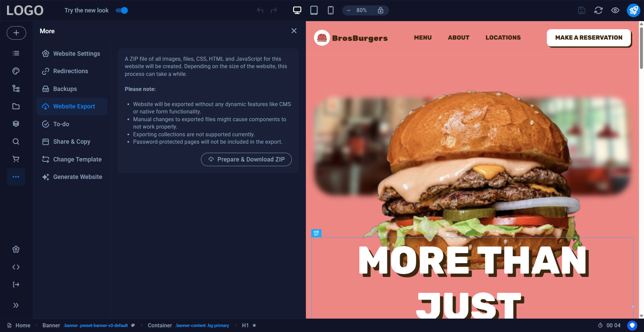
Task: Open the code editor brackets icon
Action: pyautogui.click(x=16, y=267)
